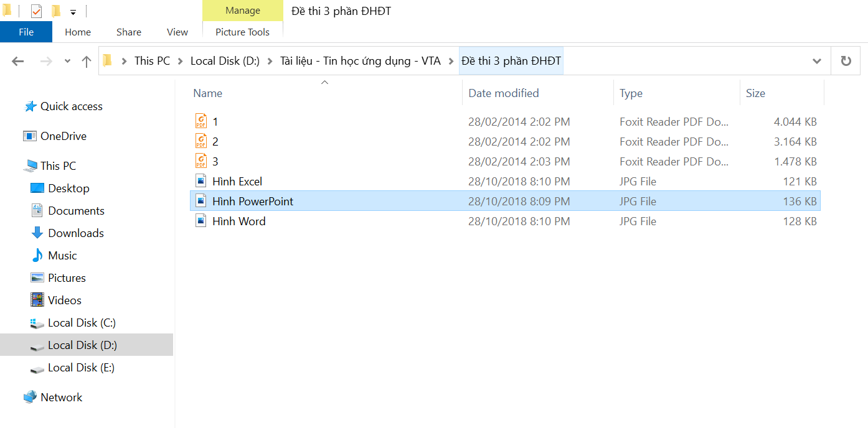This screenshot has width=868, height=428.
Task: Sort files by Type column
Action: tap(631, 93)
